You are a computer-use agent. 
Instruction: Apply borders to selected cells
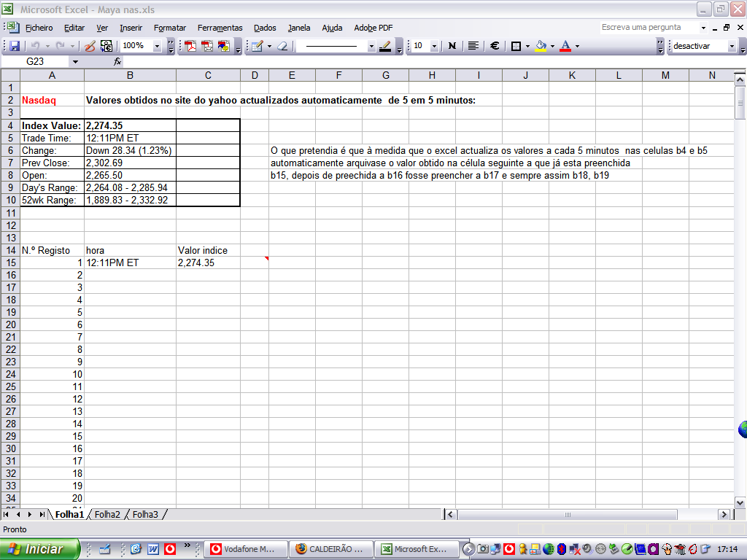[516, 46]
